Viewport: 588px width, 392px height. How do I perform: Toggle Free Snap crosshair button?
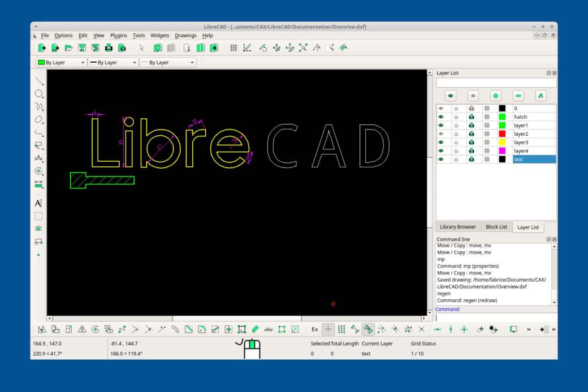pos(328,329)
